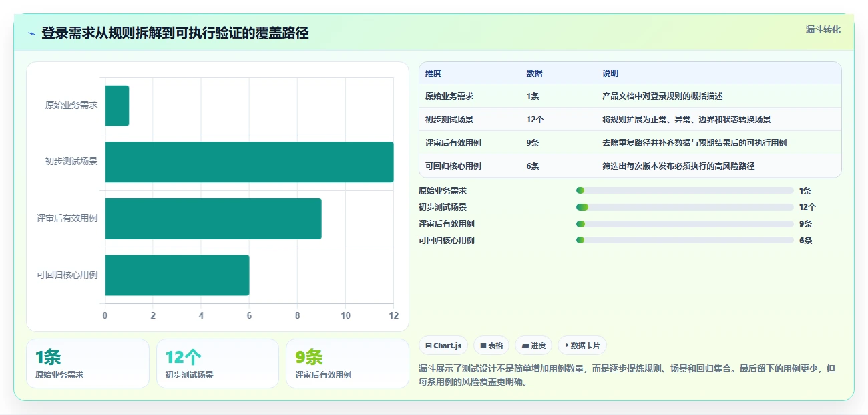Image resolution: width=868 pixels, height=415 pixels.
Task: Click the 原始业务需求 cell in the table
Action: tap(449, 96)
